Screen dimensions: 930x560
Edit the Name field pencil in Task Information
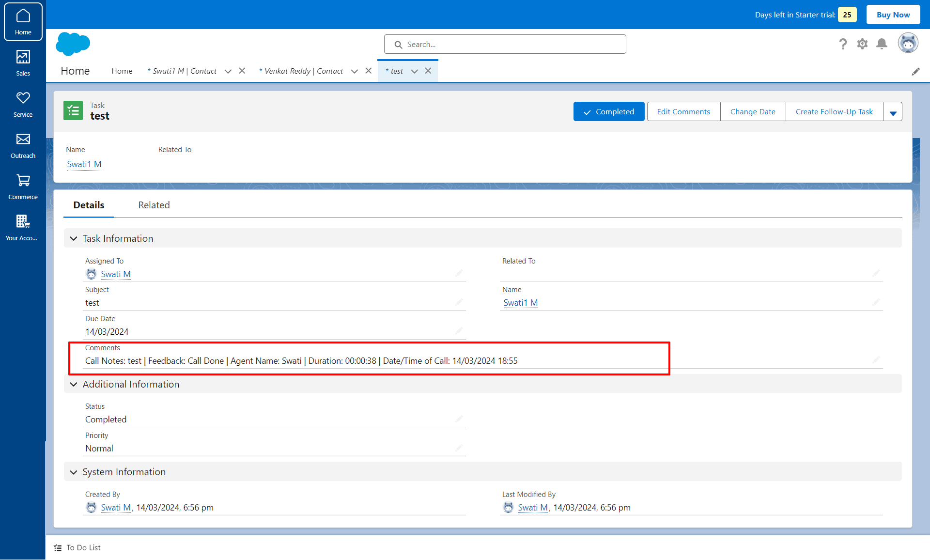click(x=876, y=302)
